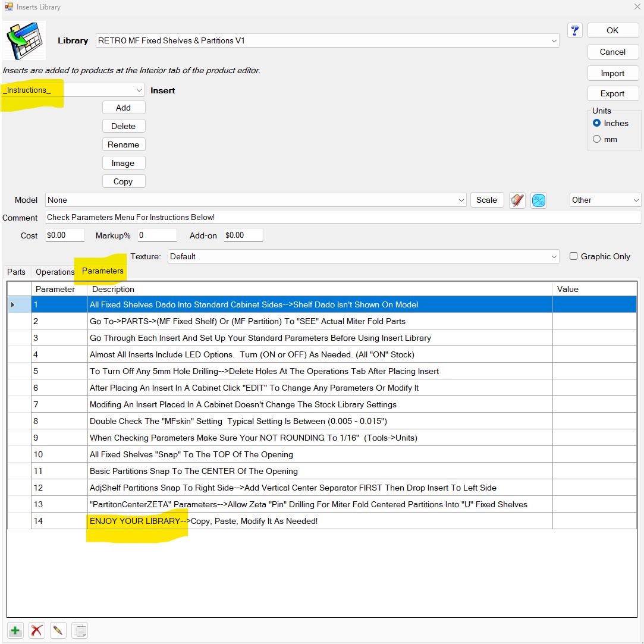Click the Export button
The height and width of the screenshot is (644, 644).
pyautogui.click(x=612, y=93)
